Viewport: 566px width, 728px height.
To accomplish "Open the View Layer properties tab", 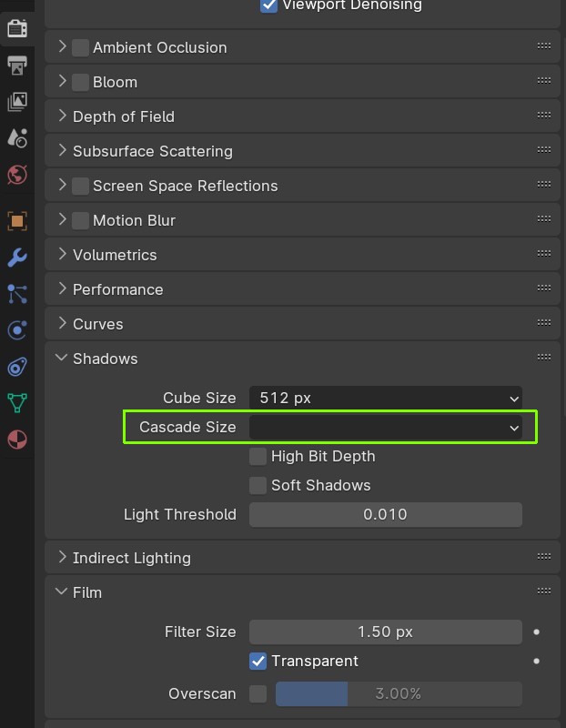I will 17,102.
